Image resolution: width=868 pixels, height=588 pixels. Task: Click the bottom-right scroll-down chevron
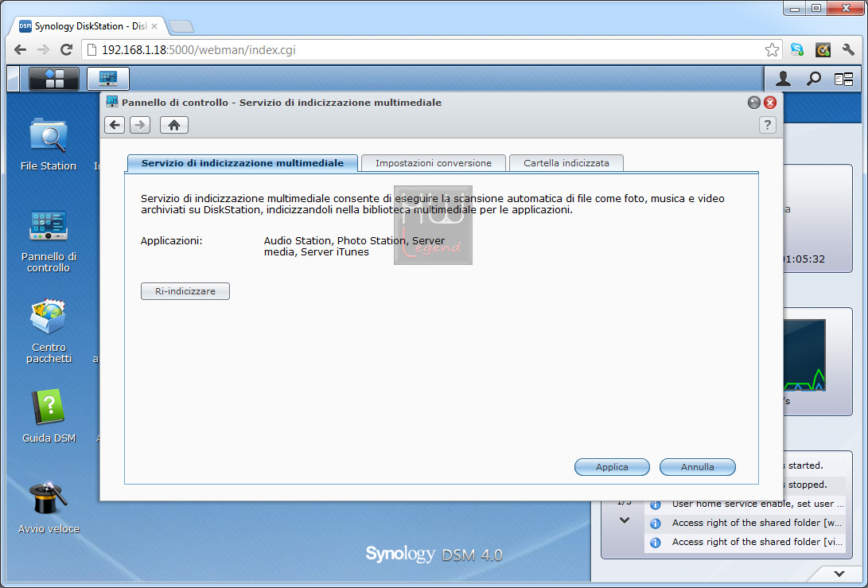coord(839,574)
